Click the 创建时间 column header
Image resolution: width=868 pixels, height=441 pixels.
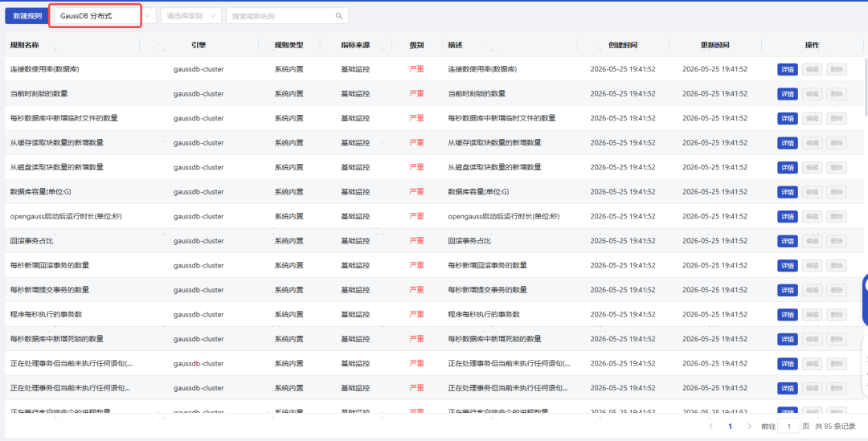pos(623,45)
